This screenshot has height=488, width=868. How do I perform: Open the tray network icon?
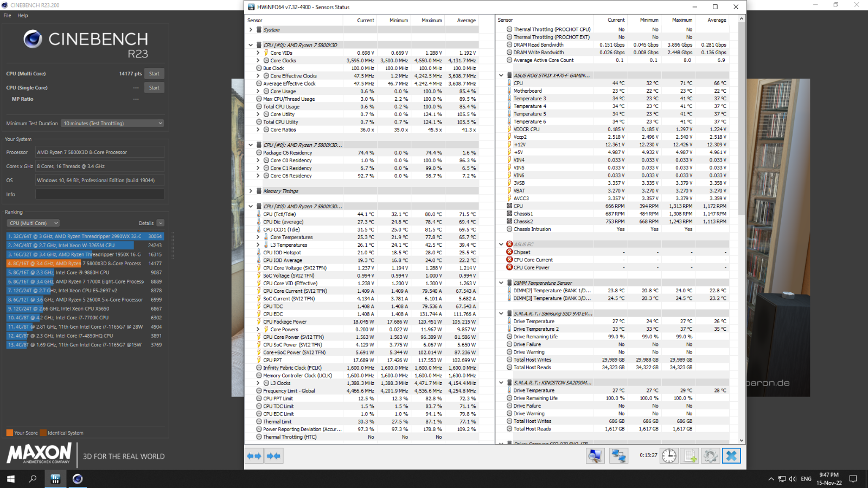pyautogui.click(x=782, y=479)
